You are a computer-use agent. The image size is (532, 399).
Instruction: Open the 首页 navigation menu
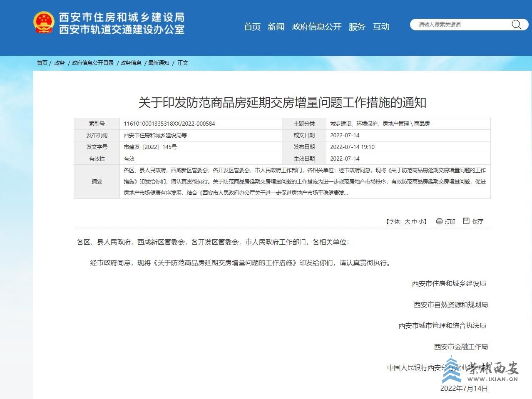tap(252, 27)
